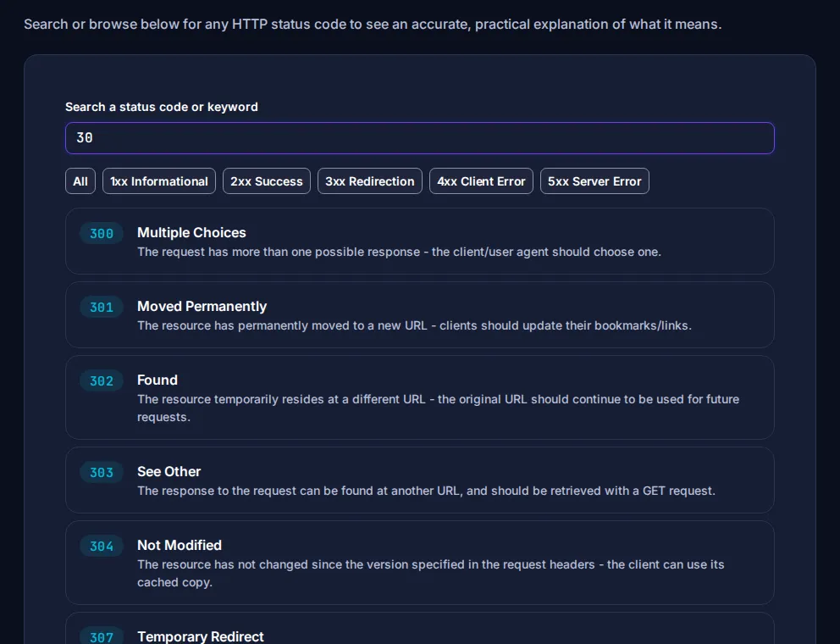Select the All filter chip

[x=80, y=181]
